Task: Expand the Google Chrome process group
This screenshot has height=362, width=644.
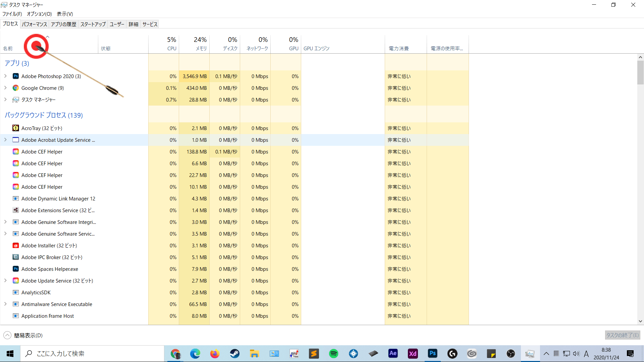Action: 5,88
